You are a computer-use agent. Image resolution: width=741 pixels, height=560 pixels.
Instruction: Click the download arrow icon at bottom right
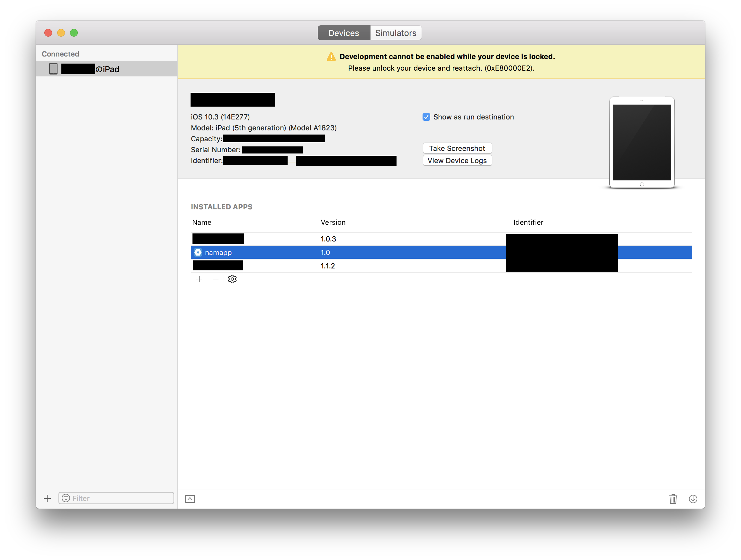click(x=693, y=499)
